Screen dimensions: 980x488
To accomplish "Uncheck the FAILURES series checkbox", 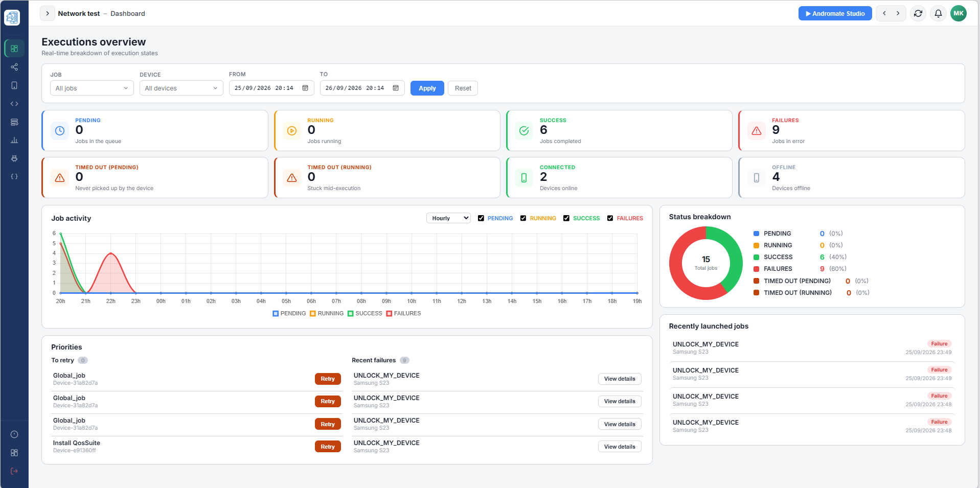I will (x=610, y=218).
